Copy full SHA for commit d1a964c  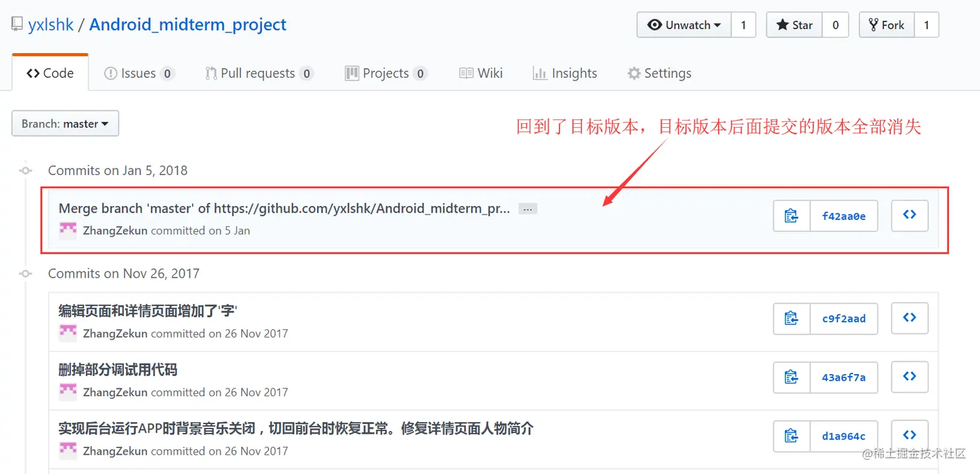pyautogui.click(x=791, y=436)
